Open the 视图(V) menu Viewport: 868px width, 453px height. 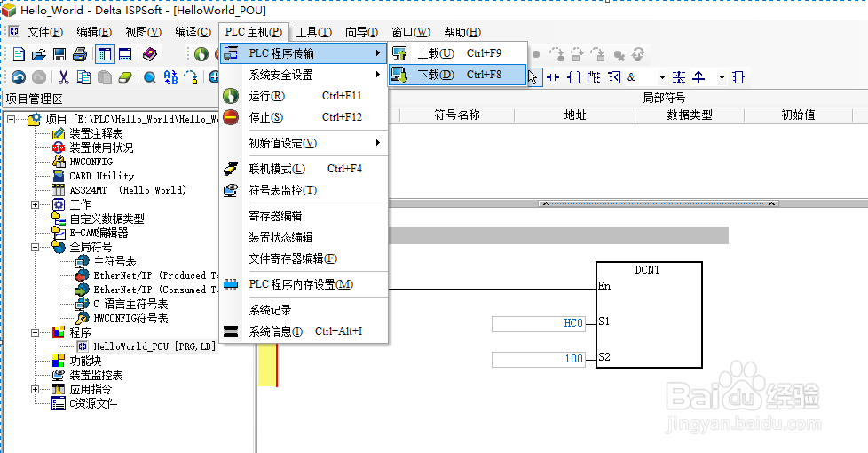pos(144,32)
